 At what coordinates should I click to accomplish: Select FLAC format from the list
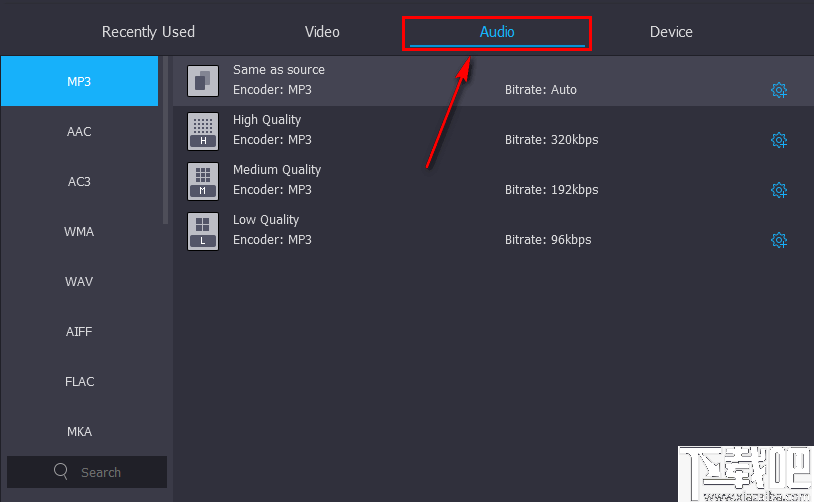point(79,382)
